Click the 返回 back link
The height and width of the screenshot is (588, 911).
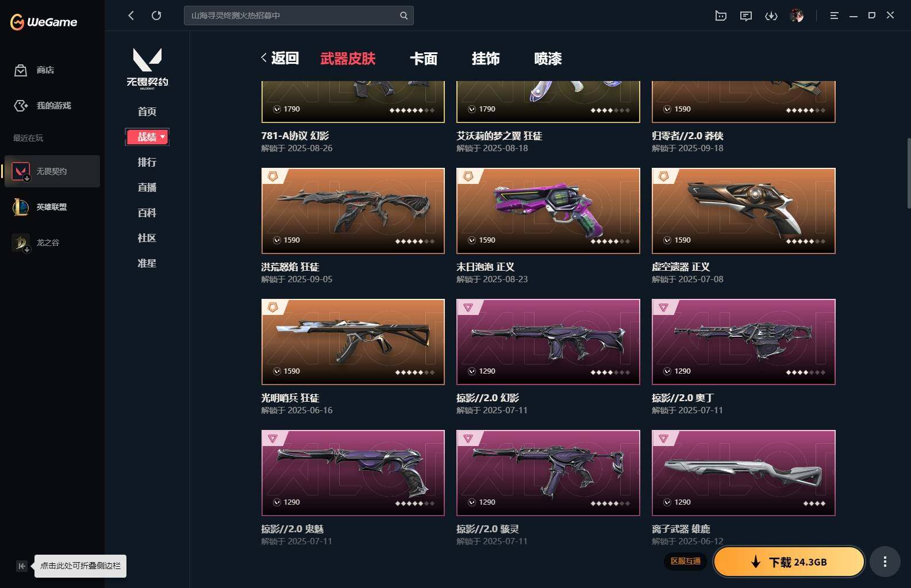click(280, 58)
